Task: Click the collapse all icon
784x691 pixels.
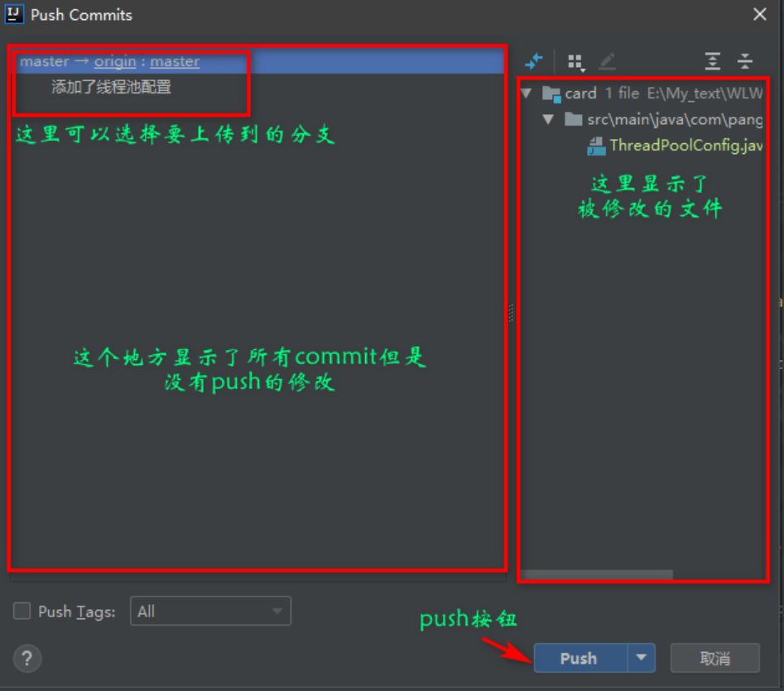Action: [744, 60]
